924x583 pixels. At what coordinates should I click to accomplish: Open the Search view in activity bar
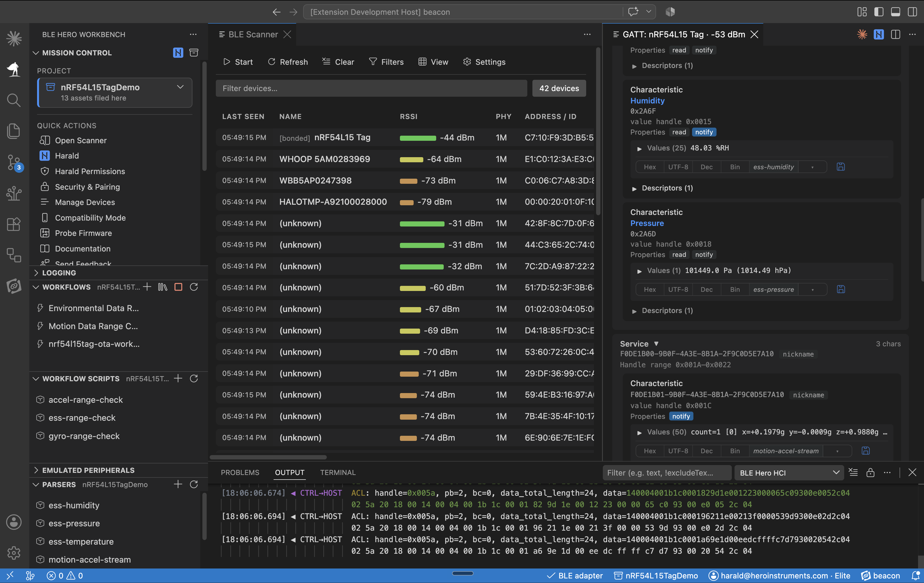14,100
